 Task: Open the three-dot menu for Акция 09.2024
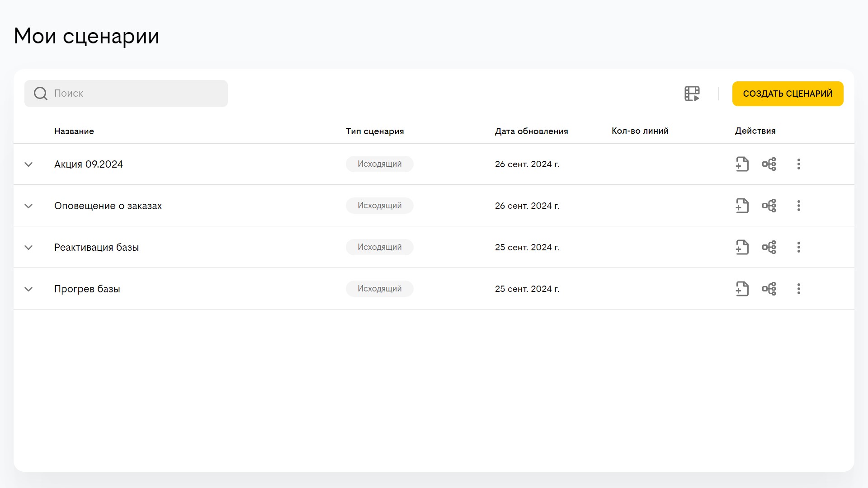799,164
